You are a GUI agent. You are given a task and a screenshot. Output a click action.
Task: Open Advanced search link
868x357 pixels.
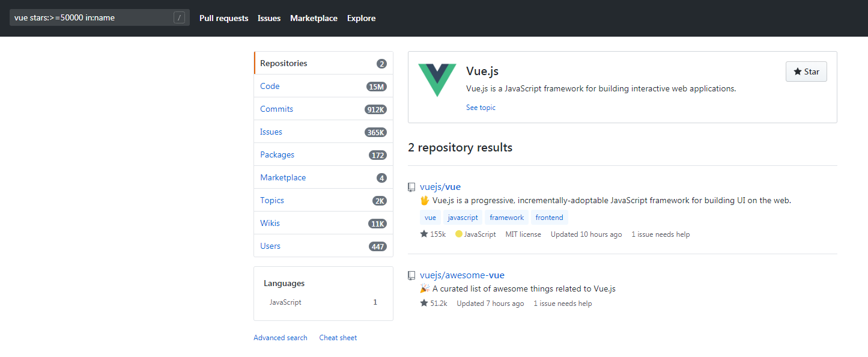tap(280, 338)
